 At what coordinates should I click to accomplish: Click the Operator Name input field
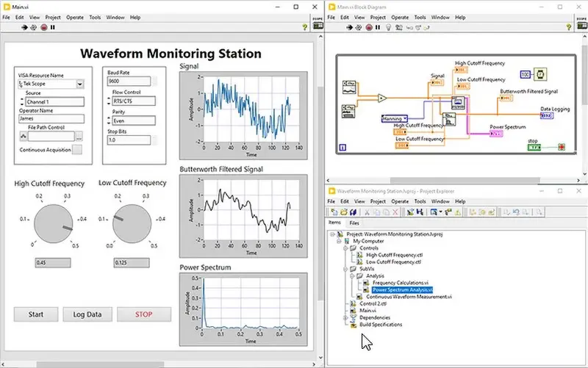(x=50, y=119)
